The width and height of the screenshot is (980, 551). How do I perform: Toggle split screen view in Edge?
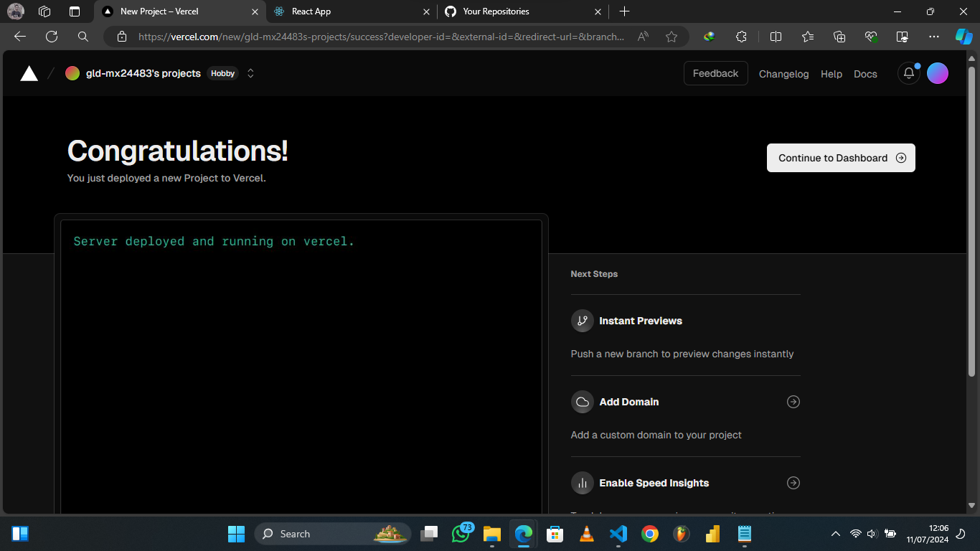click(x=776, y=36)
